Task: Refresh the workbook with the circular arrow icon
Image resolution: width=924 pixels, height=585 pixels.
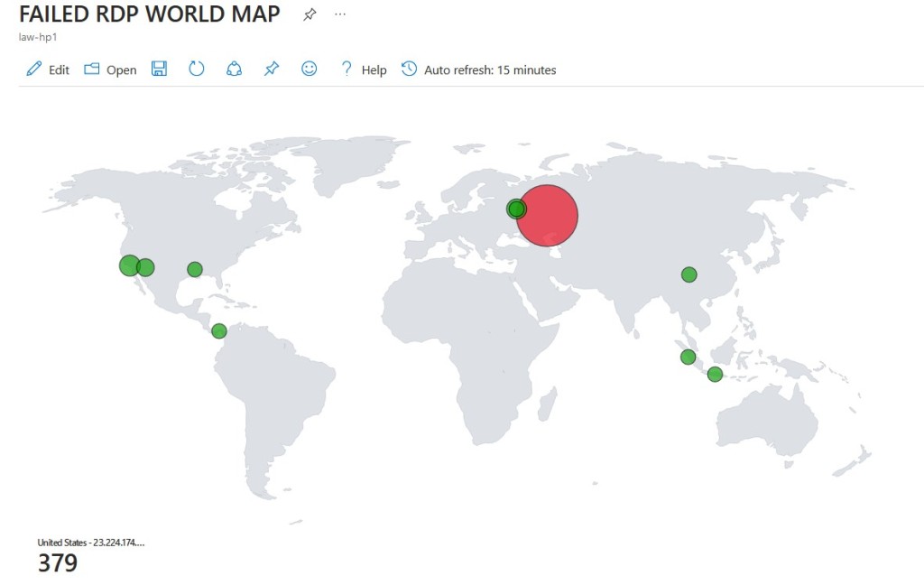Action: pos(197,69)
